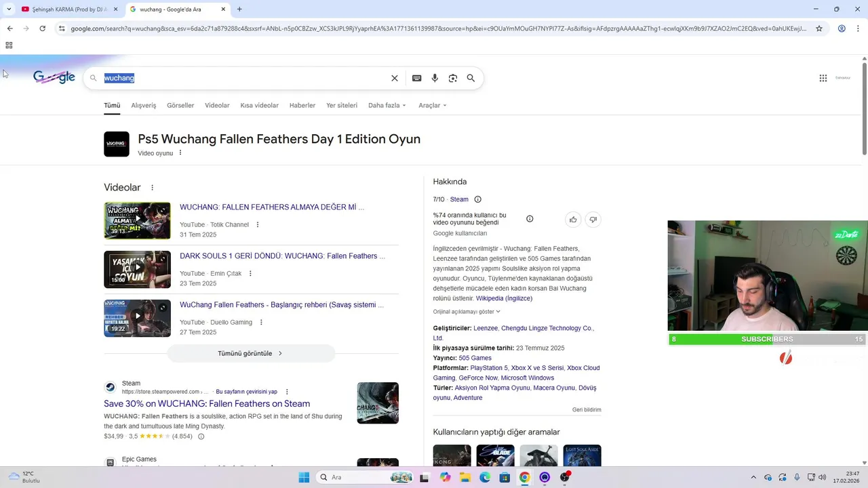The image size is (868, 488).
Task: Switch to the Görseller tab
Action: [x=180, y=106]
